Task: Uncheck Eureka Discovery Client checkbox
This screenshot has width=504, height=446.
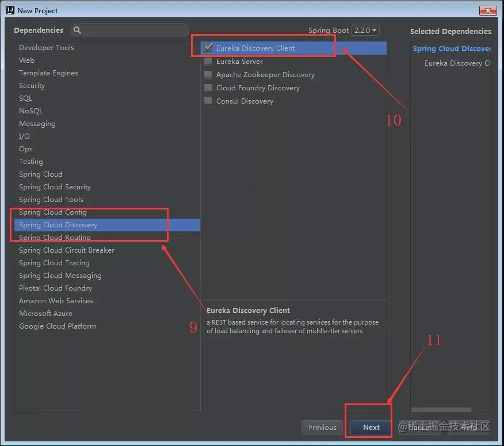Action: pyautogui.click(x=208, y=48)
